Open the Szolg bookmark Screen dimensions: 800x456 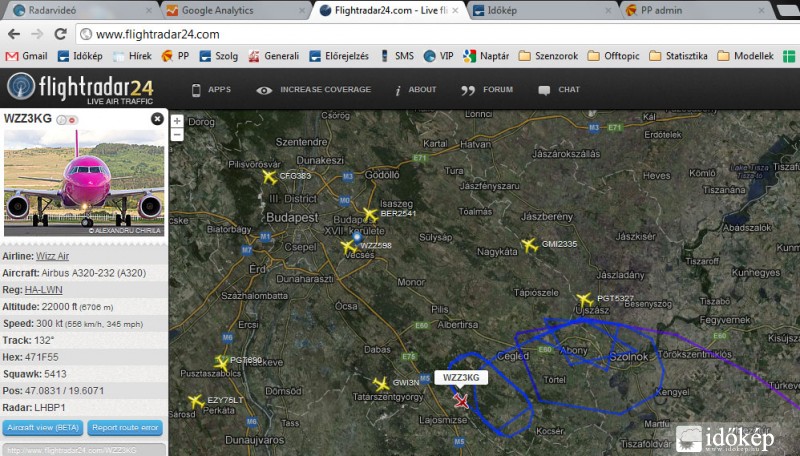[219, 56]
